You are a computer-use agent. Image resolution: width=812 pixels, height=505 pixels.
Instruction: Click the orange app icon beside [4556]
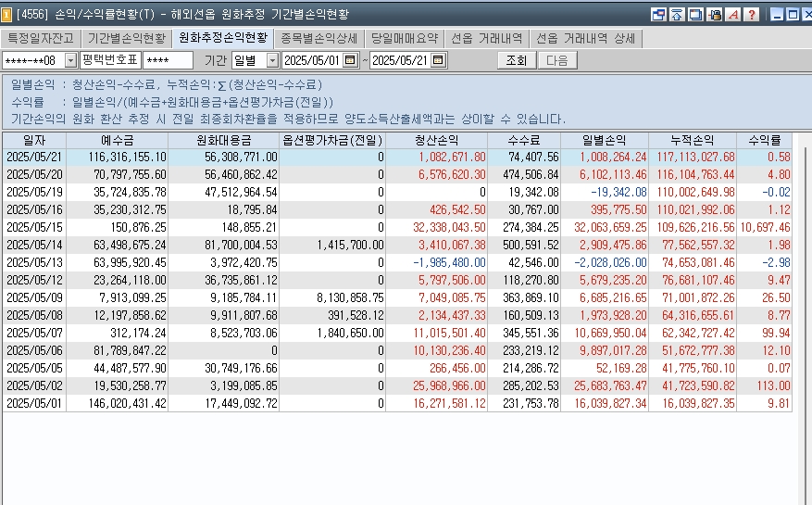click(6, 15)
